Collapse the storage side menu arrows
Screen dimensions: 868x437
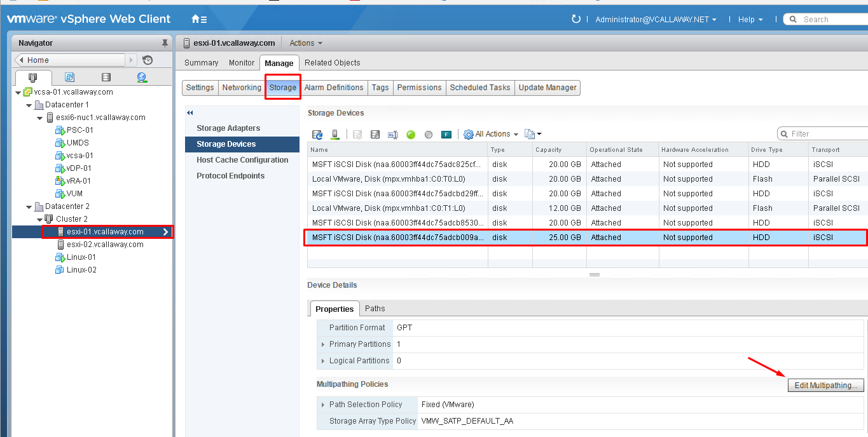(x=189, y=112)
